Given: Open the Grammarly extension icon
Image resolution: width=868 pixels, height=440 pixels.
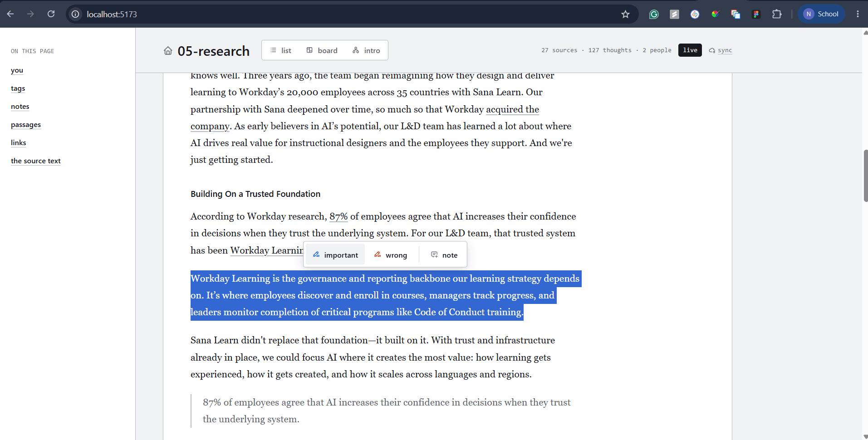Looking at the screenshot, I should click(x=654, y=14).
